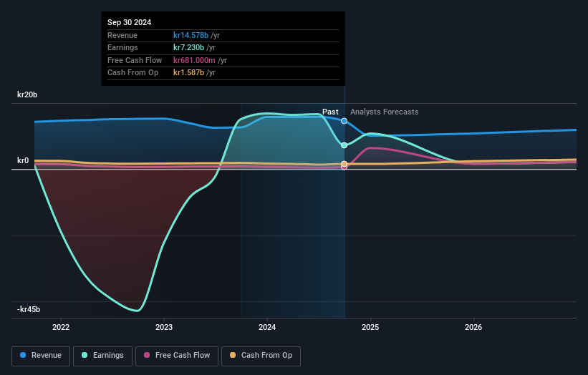Click the 2025 x-axis label
The width and height of the screenshot is (588, 375).
pos(370,327)
